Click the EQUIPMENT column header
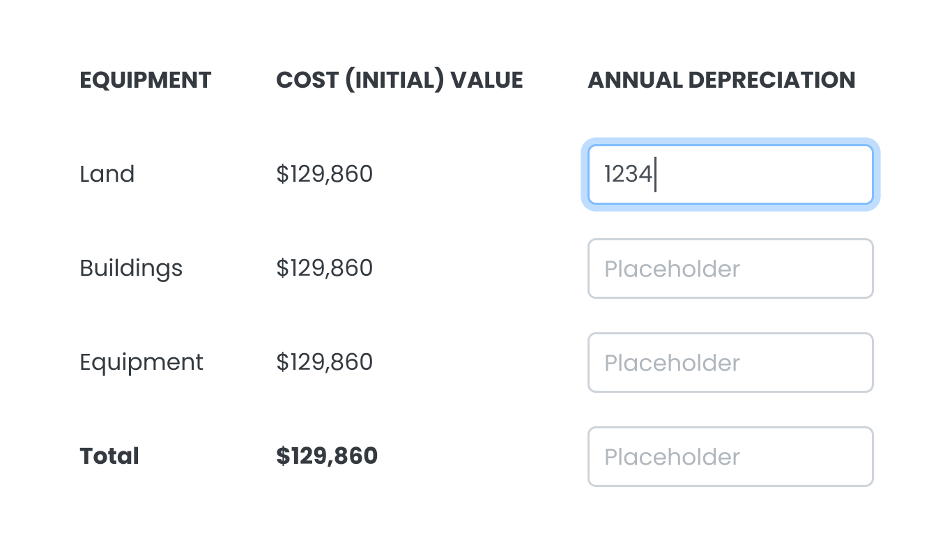 click(x=146, y=80)
